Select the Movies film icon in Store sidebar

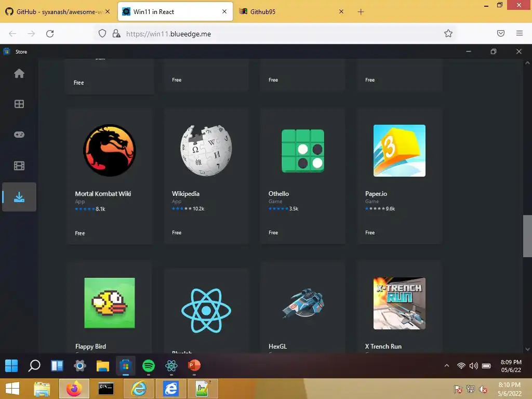pos(19,166)
